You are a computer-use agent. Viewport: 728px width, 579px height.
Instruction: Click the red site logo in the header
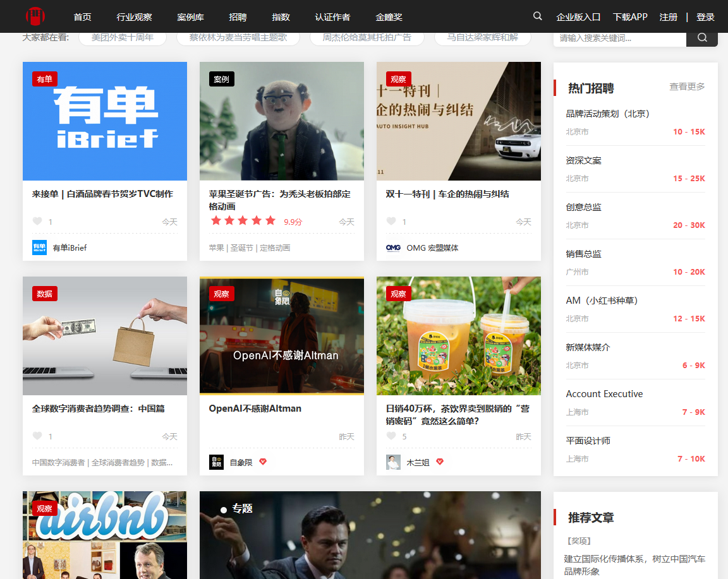coord(35,16)
